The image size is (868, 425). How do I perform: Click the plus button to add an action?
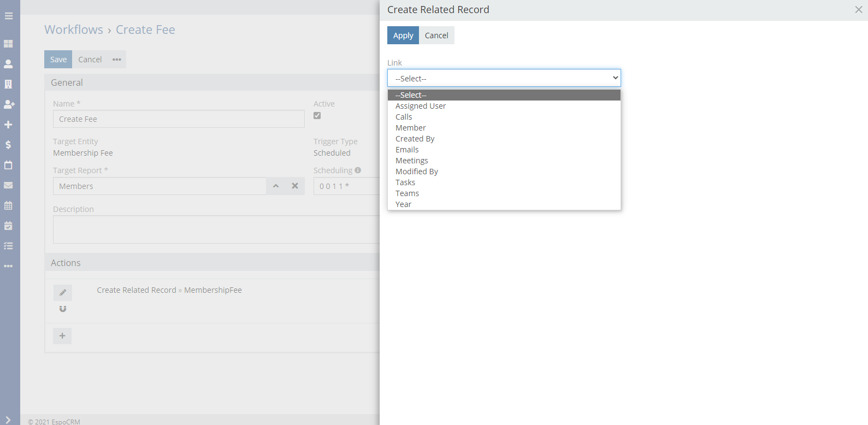62,336
